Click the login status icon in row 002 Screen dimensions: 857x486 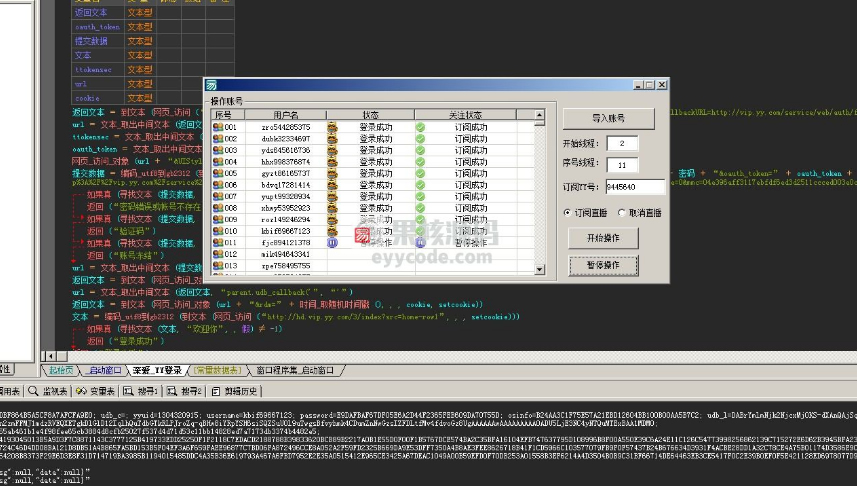332,138
